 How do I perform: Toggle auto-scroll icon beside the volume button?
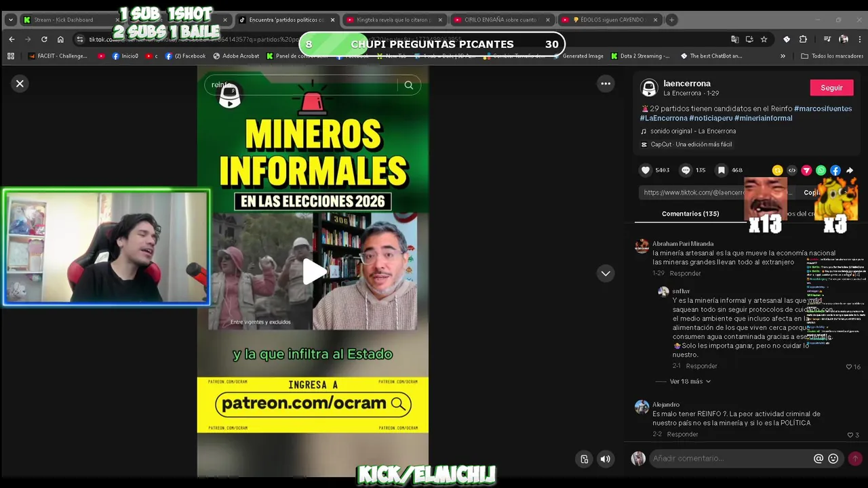point(585,459)
